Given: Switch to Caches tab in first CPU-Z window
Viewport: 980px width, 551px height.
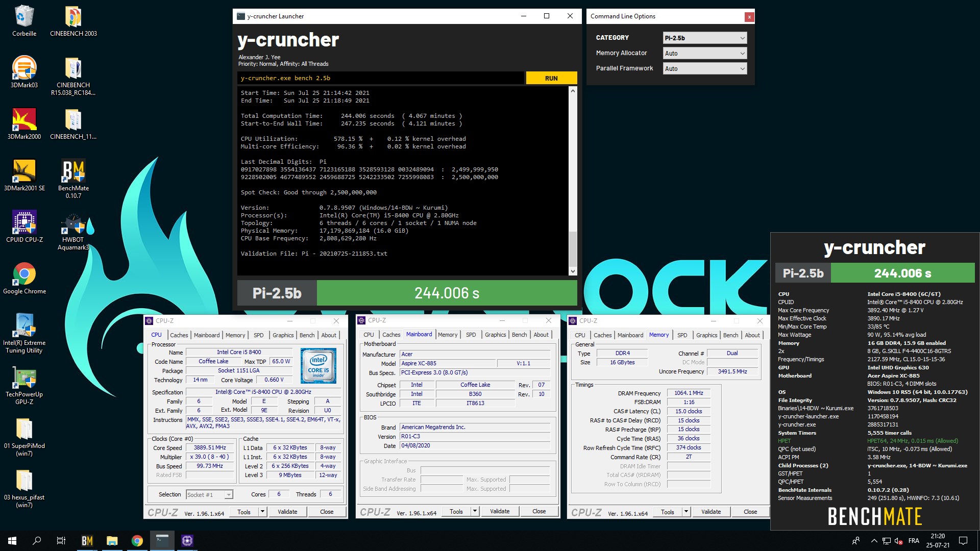Looking at the screenshot, I should 179,335.
